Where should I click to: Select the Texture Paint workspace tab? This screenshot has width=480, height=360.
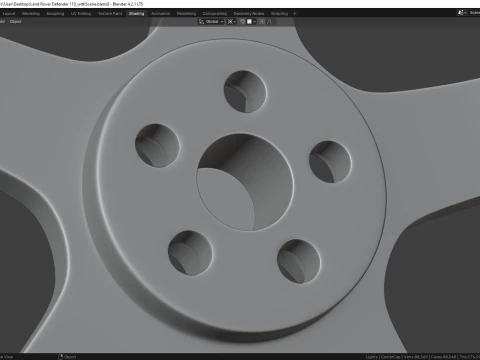coord(110,14)
